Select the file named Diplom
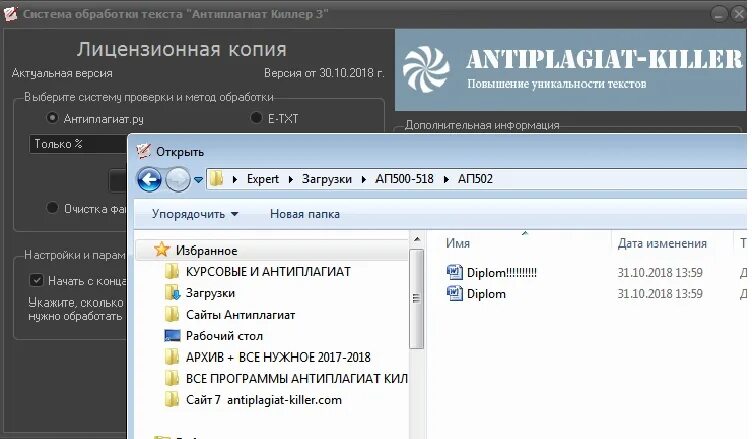 pyautogui.click(x=486, y=294)
